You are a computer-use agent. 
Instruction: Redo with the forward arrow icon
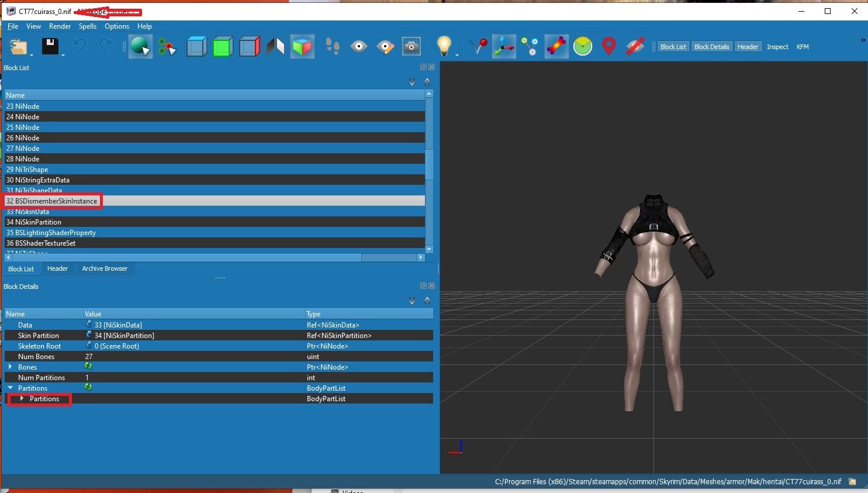(x=105, y=47)
